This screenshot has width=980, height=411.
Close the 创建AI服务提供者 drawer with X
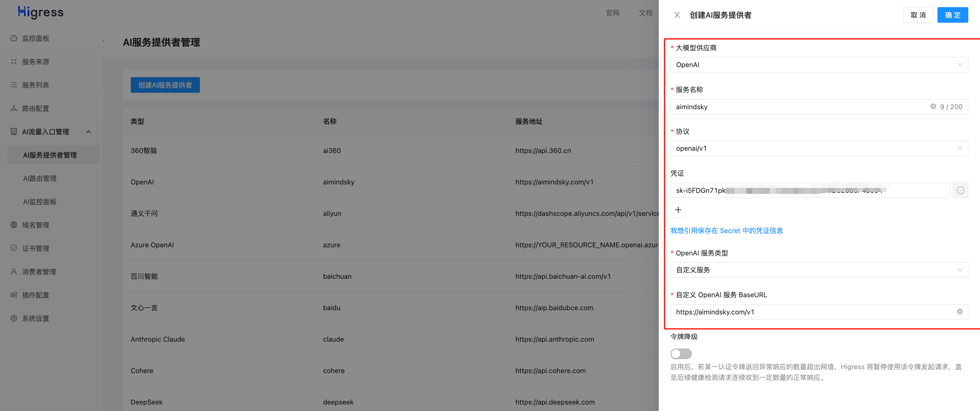pyautogui.click(x=677, y=15)
